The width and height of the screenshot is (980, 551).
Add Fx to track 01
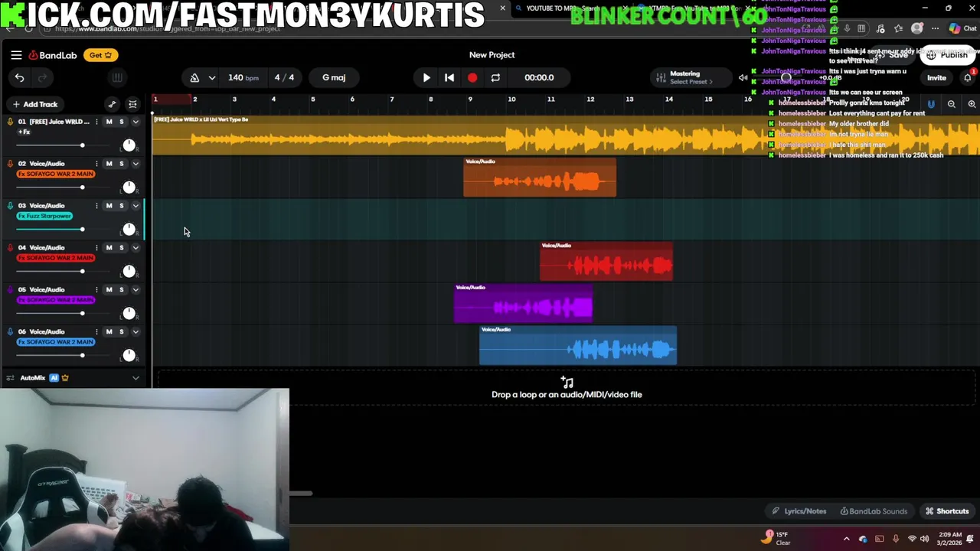[24, 132]
